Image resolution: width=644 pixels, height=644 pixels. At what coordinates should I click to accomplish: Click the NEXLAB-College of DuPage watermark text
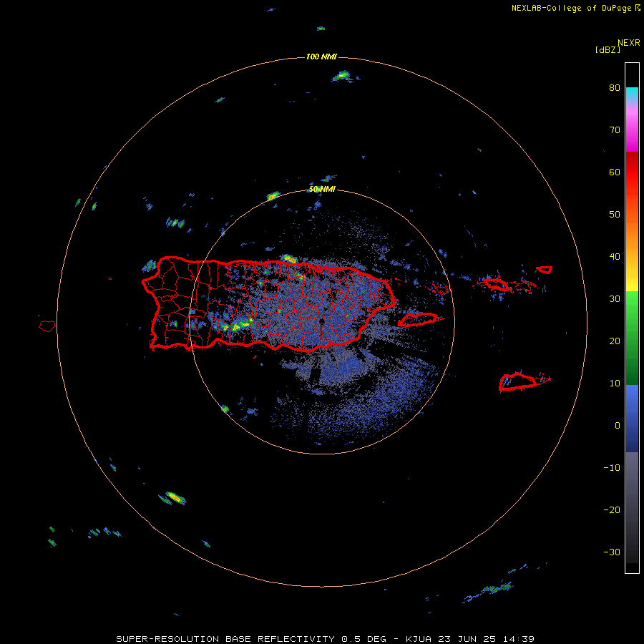[575, 8]
